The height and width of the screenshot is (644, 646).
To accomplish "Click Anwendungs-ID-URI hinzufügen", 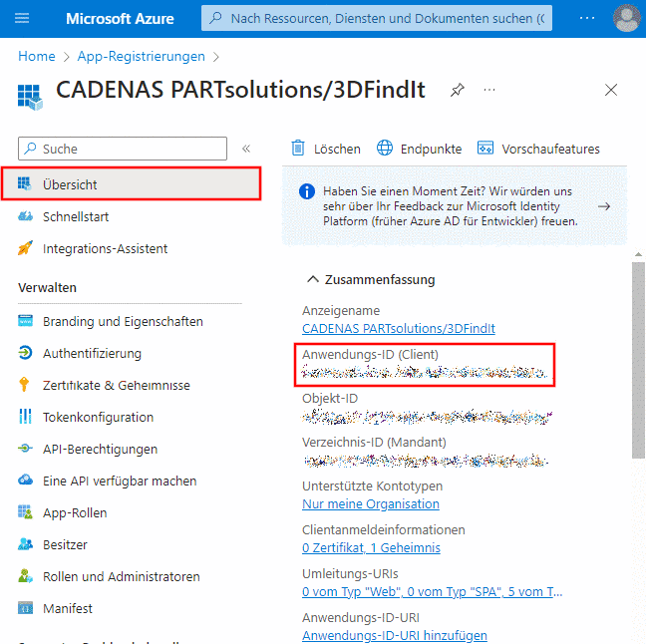I will (394, 635).
